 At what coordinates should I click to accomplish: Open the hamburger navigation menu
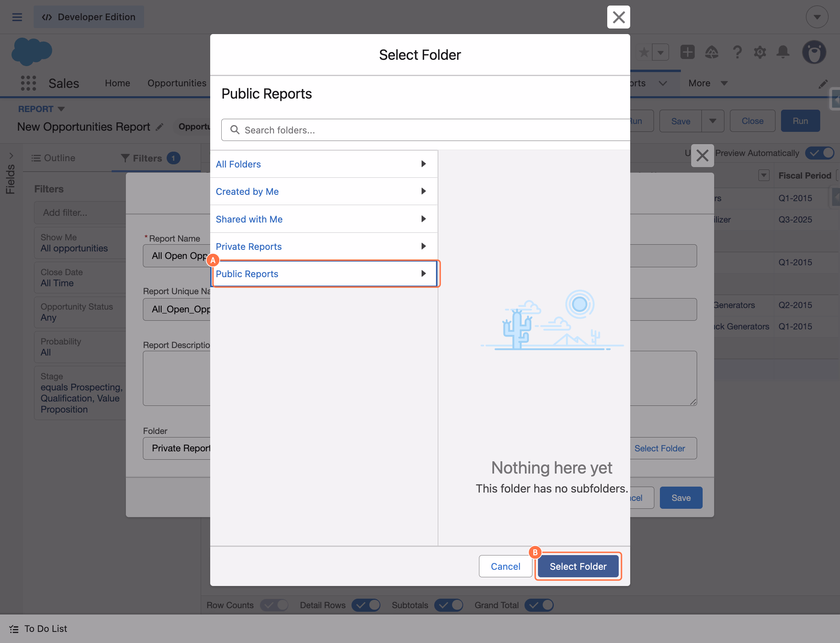coord(17,17)
